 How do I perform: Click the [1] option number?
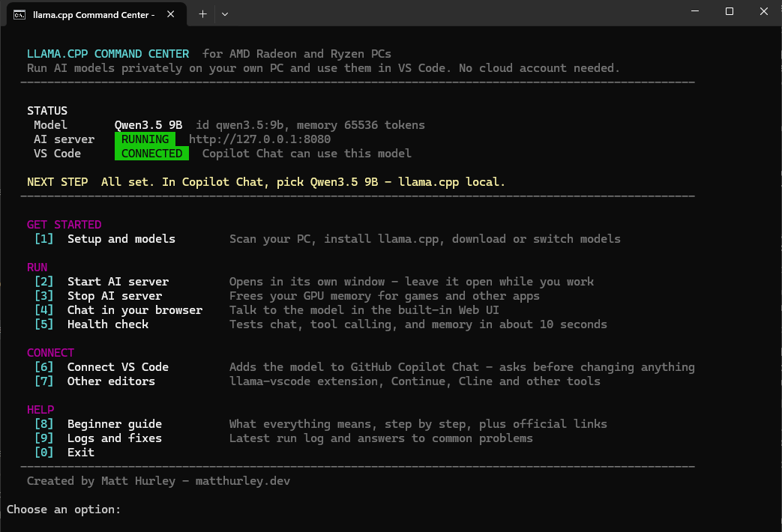pyautogui.click(x=44, y=239)
